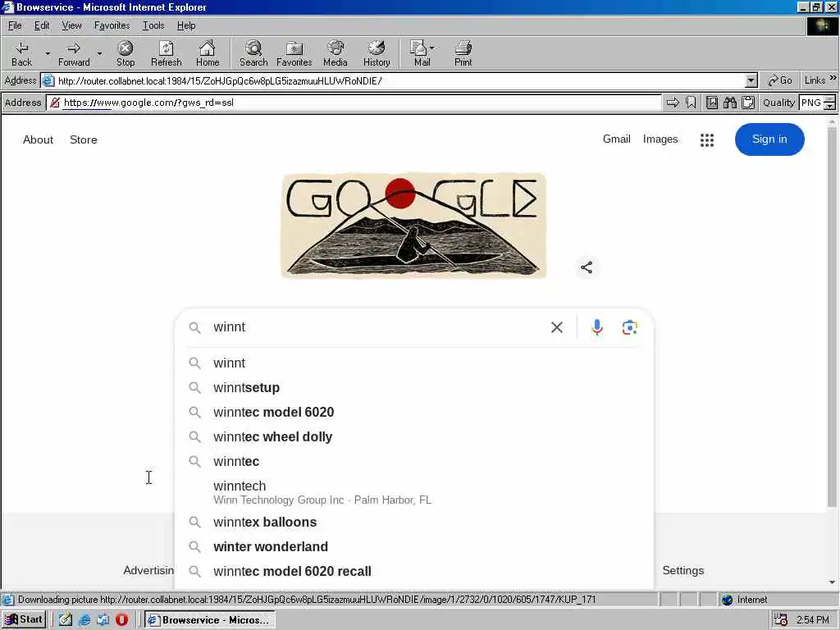840x630 pixels.
Task: Stop page loading with Stop button
Action: click(x=126, y=53)
